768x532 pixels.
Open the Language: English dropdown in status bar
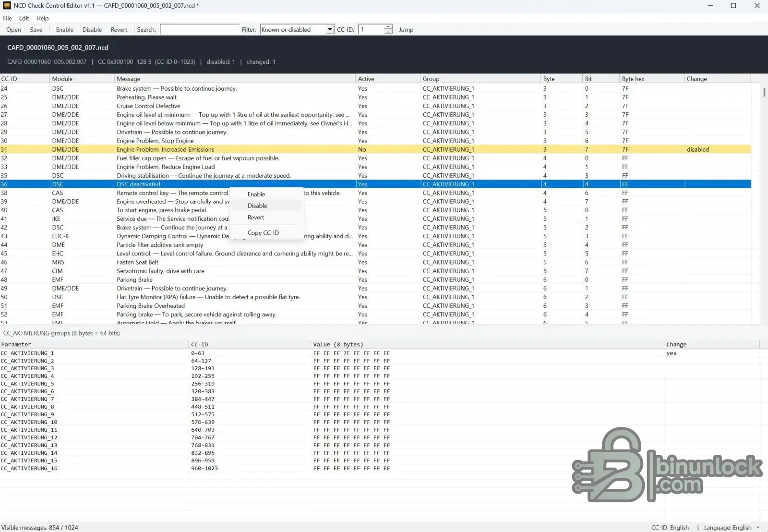(x=732, y=527)
